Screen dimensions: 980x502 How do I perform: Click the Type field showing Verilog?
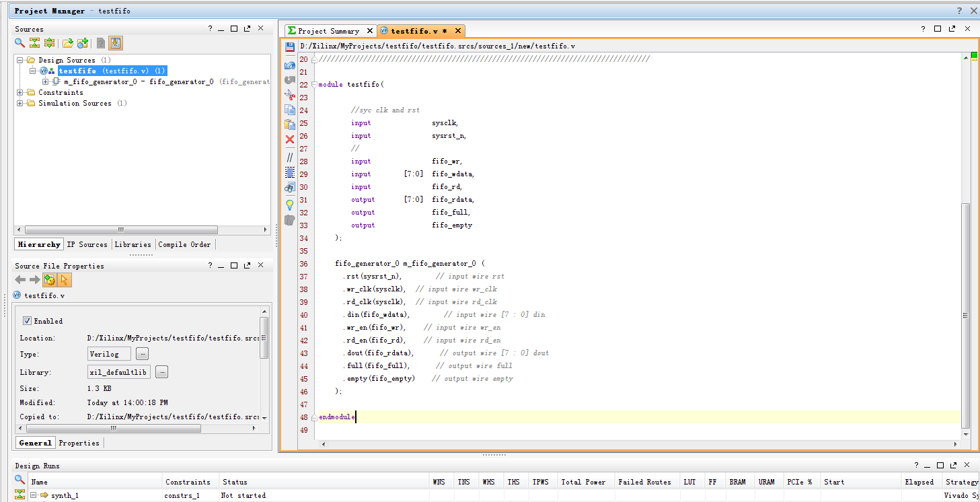coord(109,354)
